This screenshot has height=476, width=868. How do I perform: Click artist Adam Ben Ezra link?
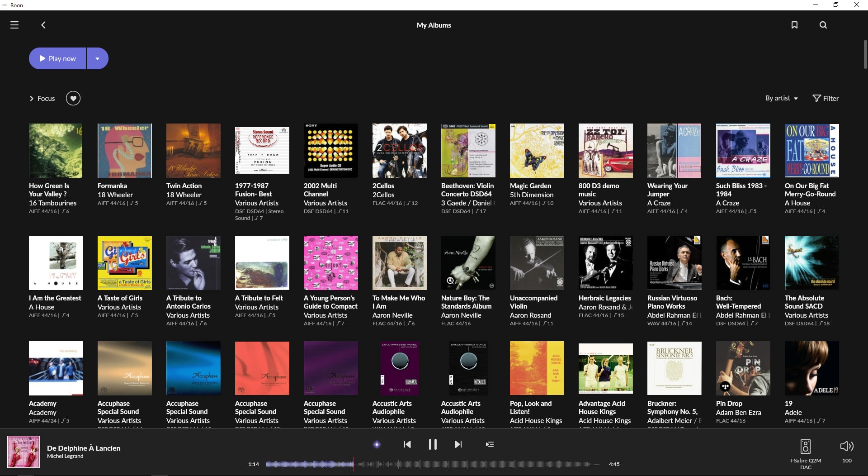point(738,412)
